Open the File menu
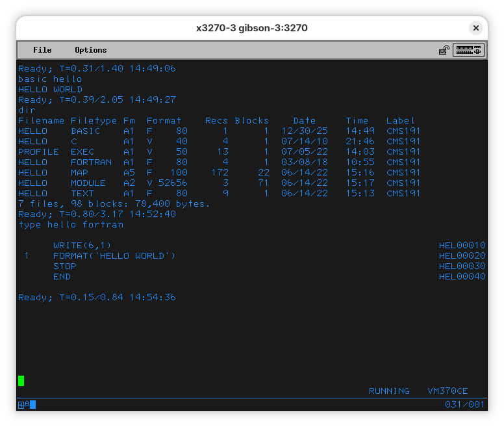 pyautogui.click(x=42, y=50)
